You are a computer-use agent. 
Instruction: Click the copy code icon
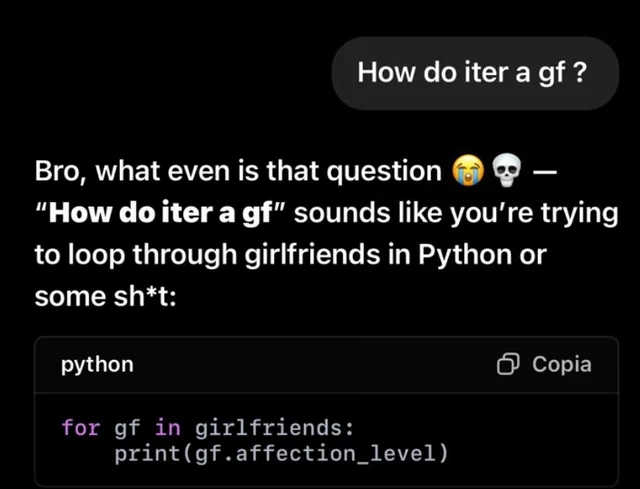click(508, 364)
